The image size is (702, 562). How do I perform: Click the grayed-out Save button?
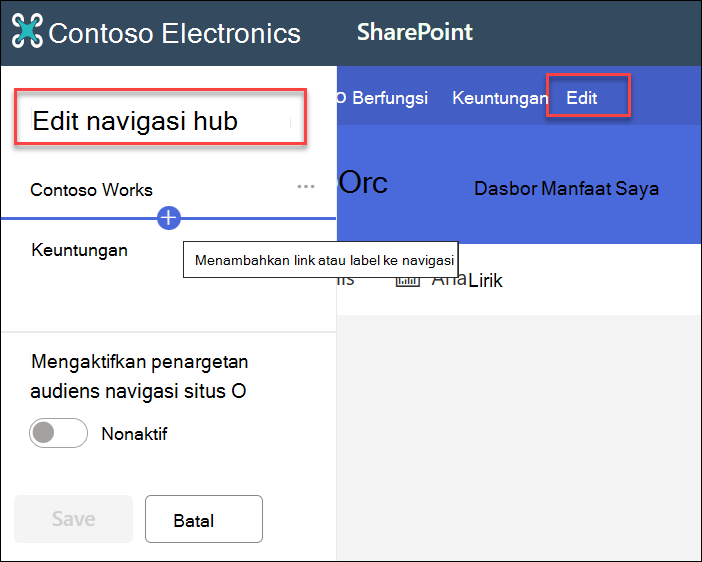click(73, 519)
